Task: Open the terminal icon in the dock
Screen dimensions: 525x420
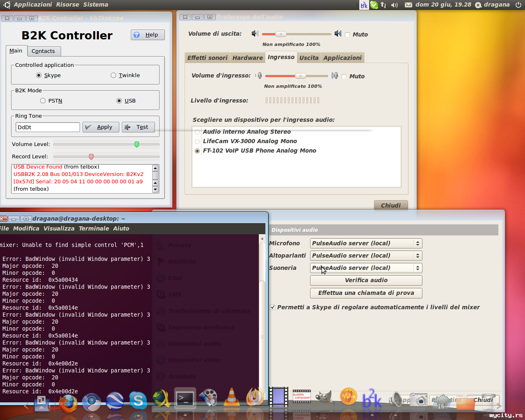Action: [185, 399]
